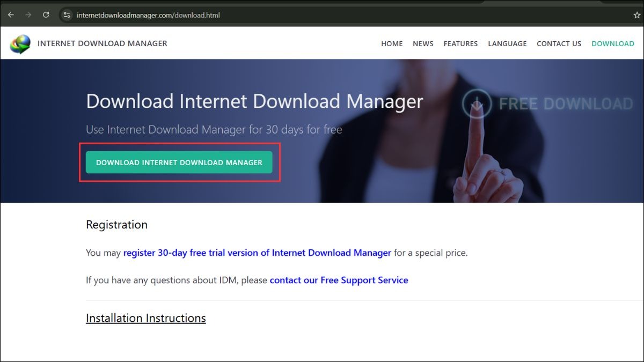The height and width of the screenshot is (362, 644).
Task: Open register 30-day free trial link
Action: pos(257,253)
